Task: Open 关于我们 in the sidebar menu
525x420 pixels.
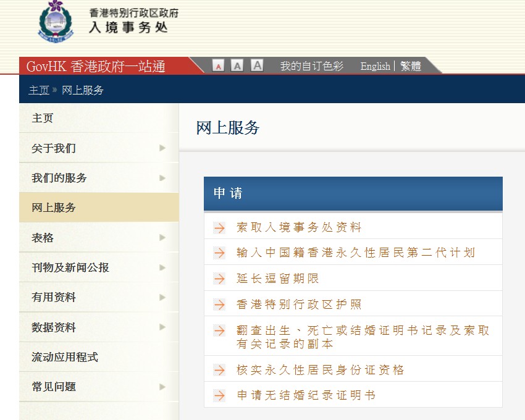Action: [x=99, y=148]
